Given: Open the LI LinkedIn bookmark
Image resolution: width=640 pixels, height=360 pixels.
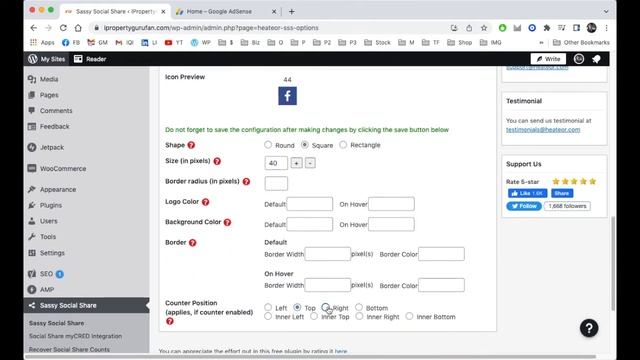Looking at the screenshot, I should (x=149, y=42).
